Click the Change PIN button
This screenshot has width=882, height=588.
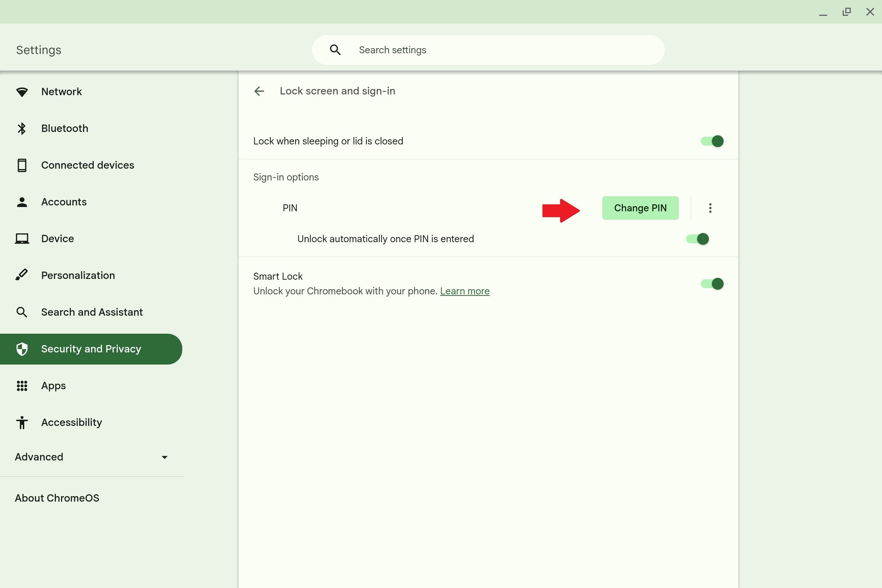click(x=640, y=208)
